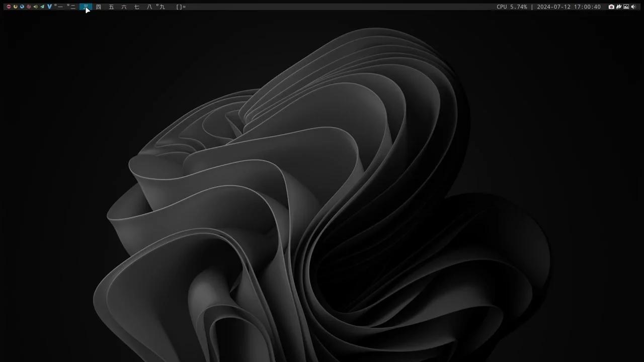This screenshot has width=644, height=362.
Task: Click the camera screenshot tray icon
Action: (611, 7)
